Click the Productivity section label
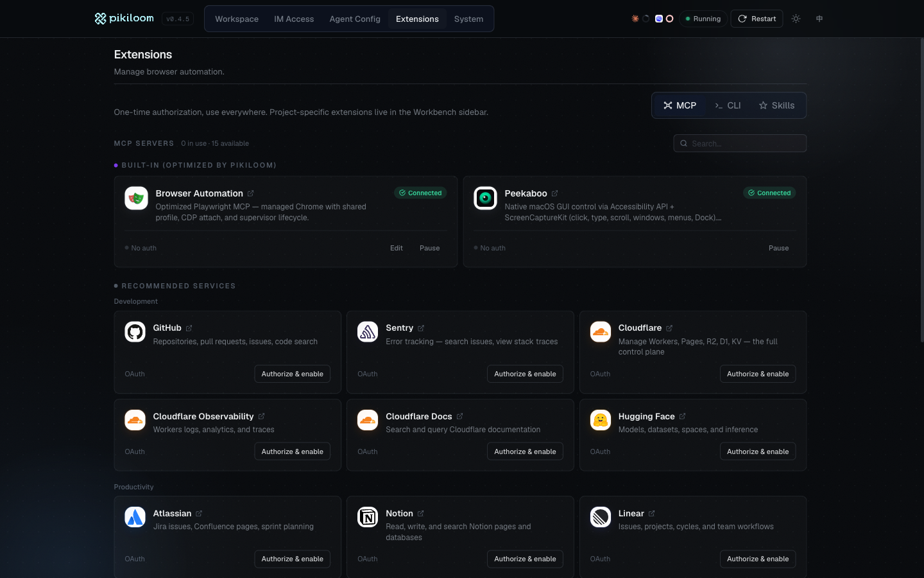924x578 pixels. pyautogui.click(x=133, y=487)
